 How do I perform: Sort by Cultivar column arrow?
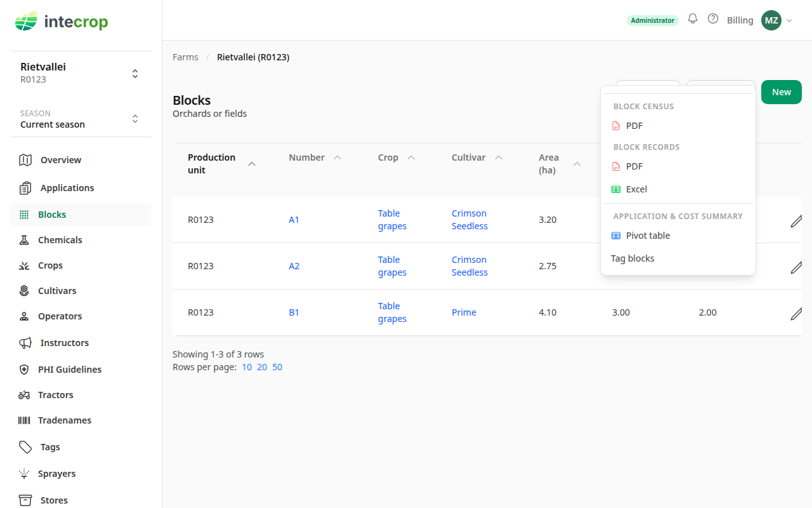pos(499,157)
